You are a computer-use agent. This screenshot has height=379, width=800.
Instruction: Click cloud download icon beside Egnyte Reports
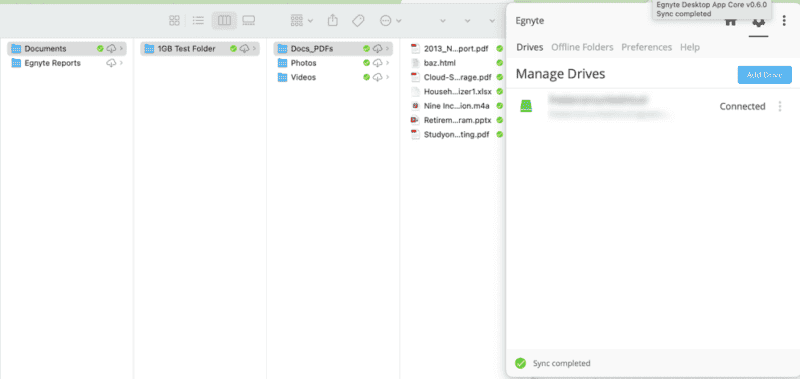[x=111, y=63]
